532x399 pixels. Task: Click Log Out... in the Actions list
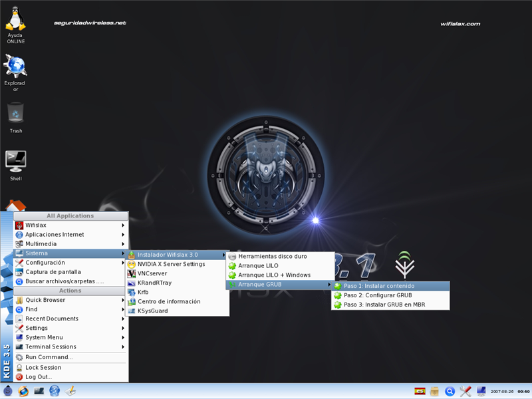(x=39, y=377)
